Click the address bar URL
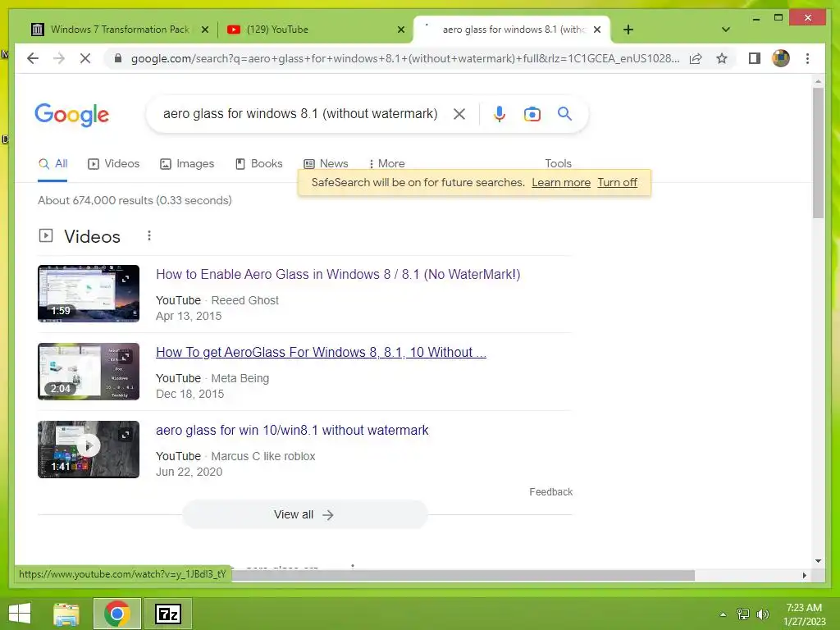This screenshot has height=630, width=840. point(405,58)
